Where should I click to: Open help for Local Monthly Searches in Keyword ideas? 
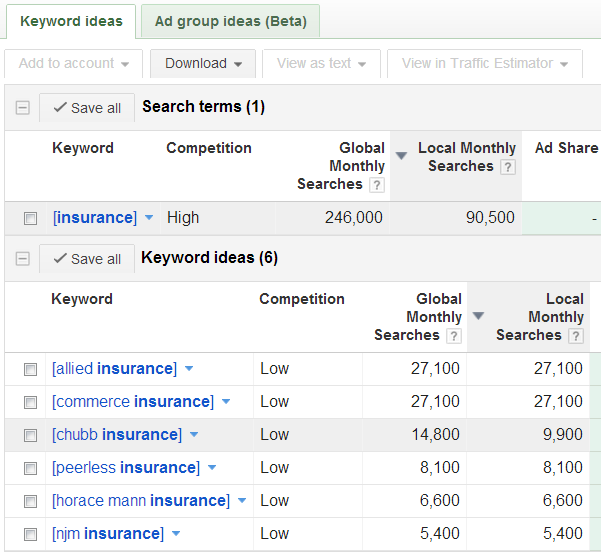point(576,336)
